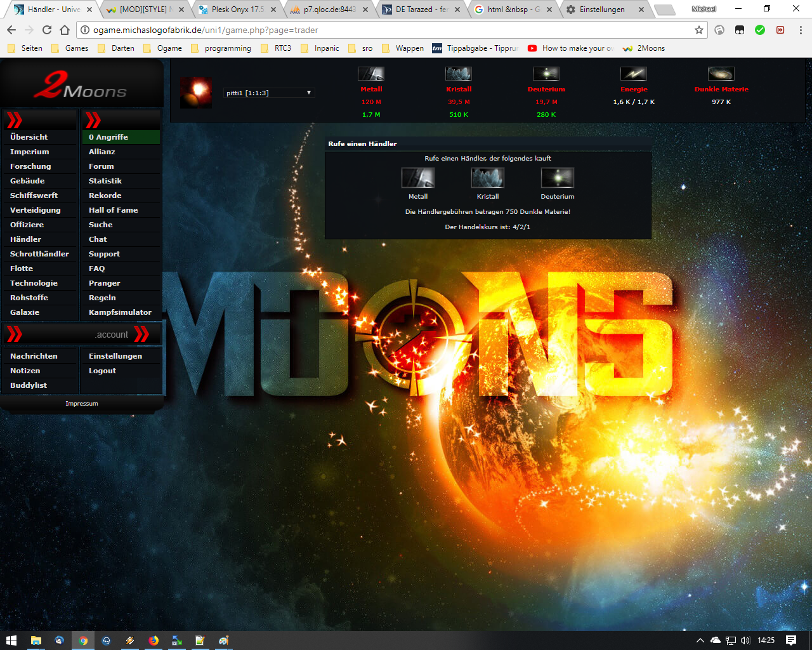The image size is (812, 650).
Task: Click the Impressum link
Action: (x=82, y=404)
